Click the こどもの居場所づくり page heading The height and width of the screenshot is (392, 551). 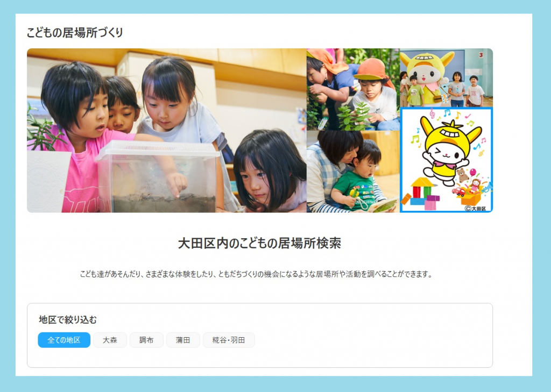click(75, 33)
